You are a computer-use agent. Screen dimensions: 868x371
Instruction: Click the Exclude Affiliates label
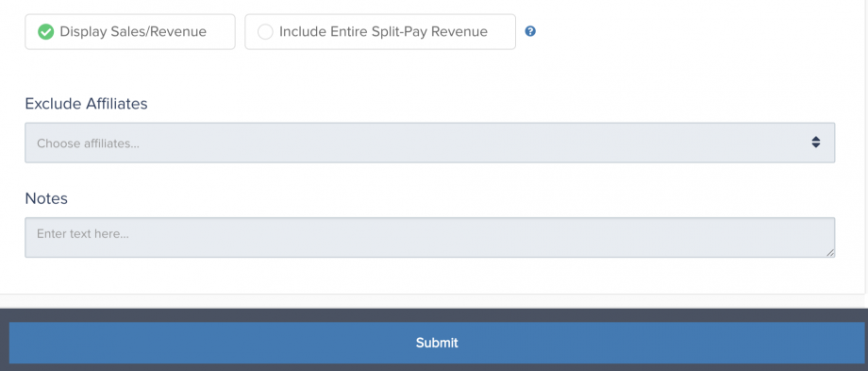tap(87, 104)
